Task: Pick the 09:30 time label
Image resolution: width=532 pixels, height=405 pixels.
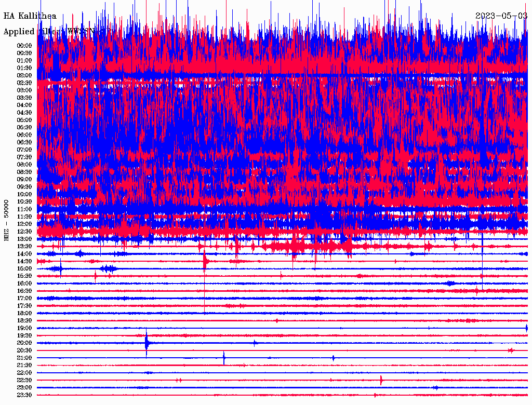Action: tap(24, 187)
